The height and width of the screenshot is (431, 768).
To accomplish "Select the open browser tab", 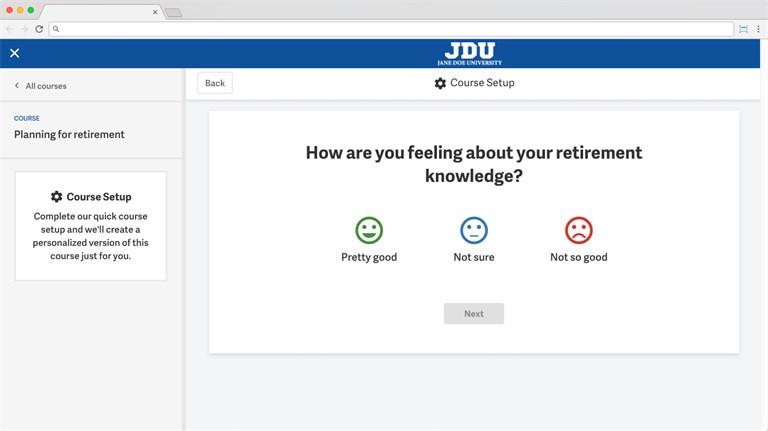I will coord(100,12).
